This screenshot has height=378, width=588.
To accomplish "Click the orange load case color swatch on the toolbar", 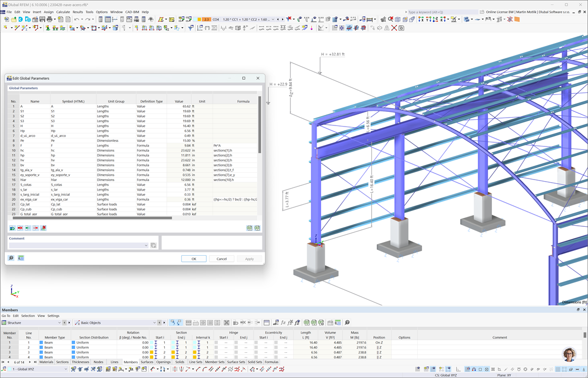I will pos(206,19).
